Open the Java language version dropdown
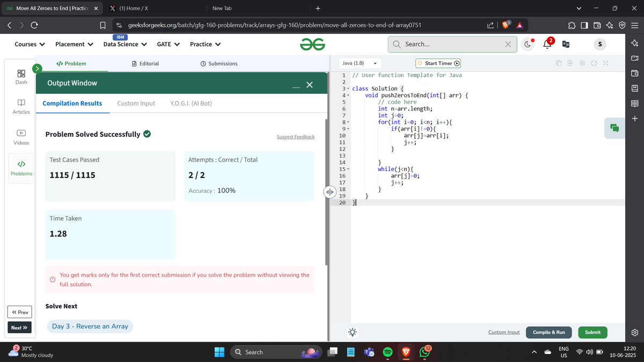 click(x=358, y=63)
